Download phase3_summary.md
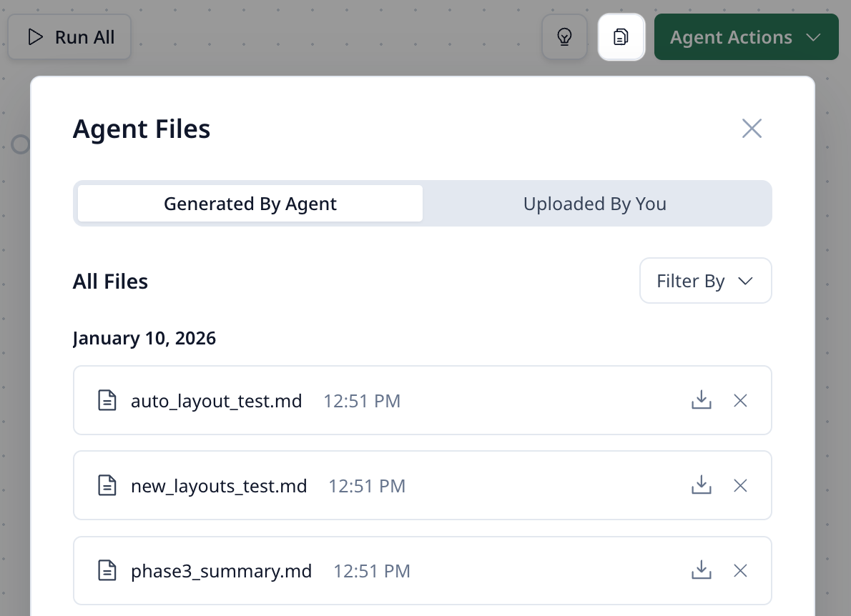Image resolution: width=851 pixels, height=616 pixels. pos(702,571)
